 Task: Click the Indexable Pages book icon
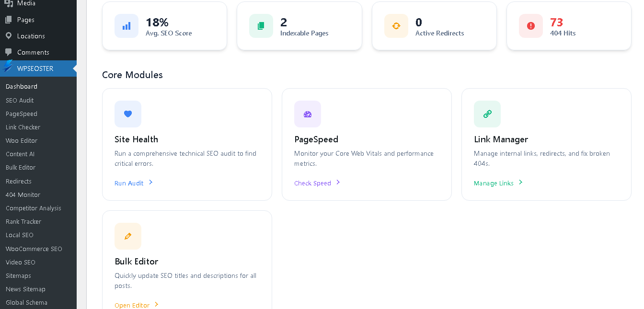(261, 25)
